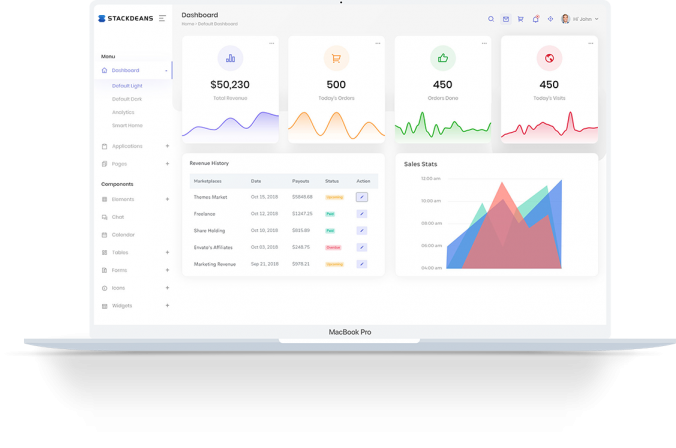Click the Status column header
Screen dimensions: 676x448
(x=332, y=181)
